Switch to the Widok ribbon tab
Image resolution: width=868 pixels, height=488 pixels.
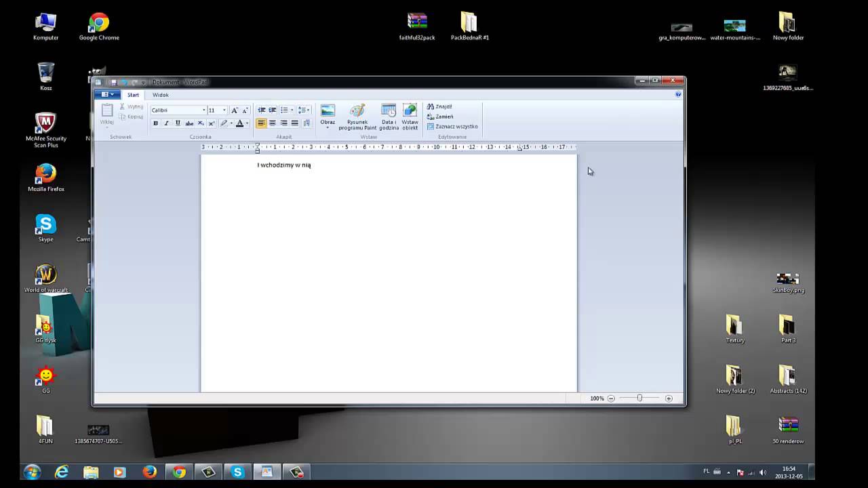[x=161, y=95]
